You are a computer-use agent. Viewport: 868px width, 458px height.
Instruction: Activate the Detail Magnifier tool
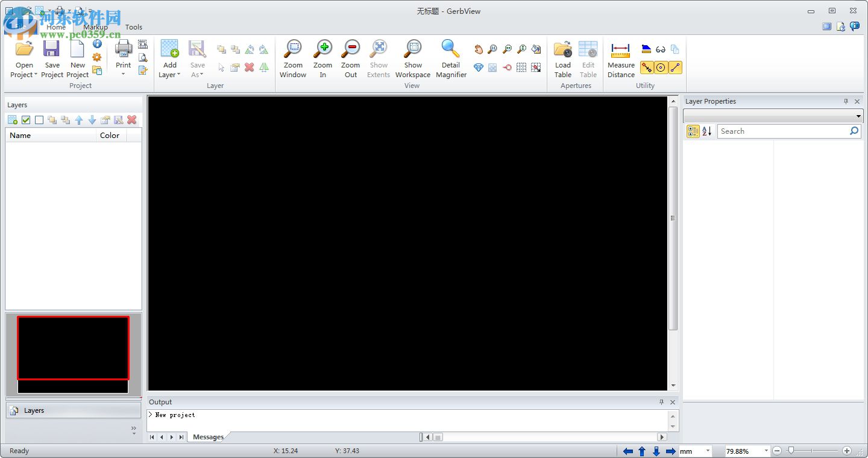coord(451,59)
